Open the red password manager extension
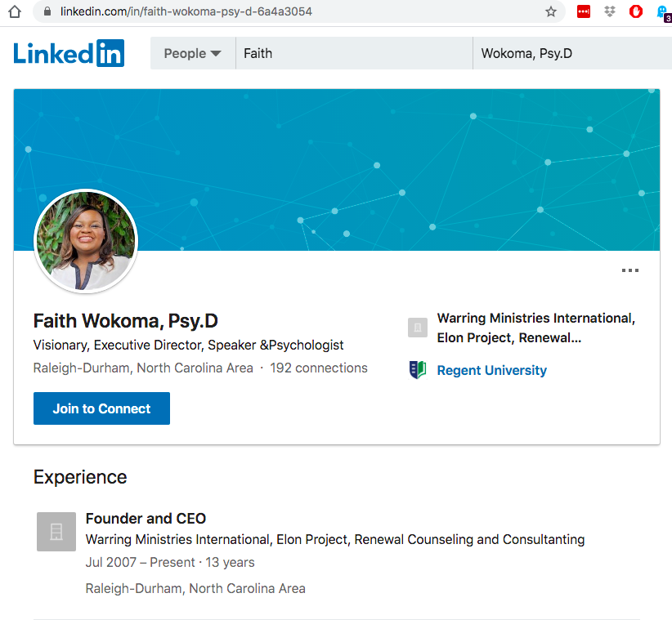672x620 pixels. [x=584, y=11]
